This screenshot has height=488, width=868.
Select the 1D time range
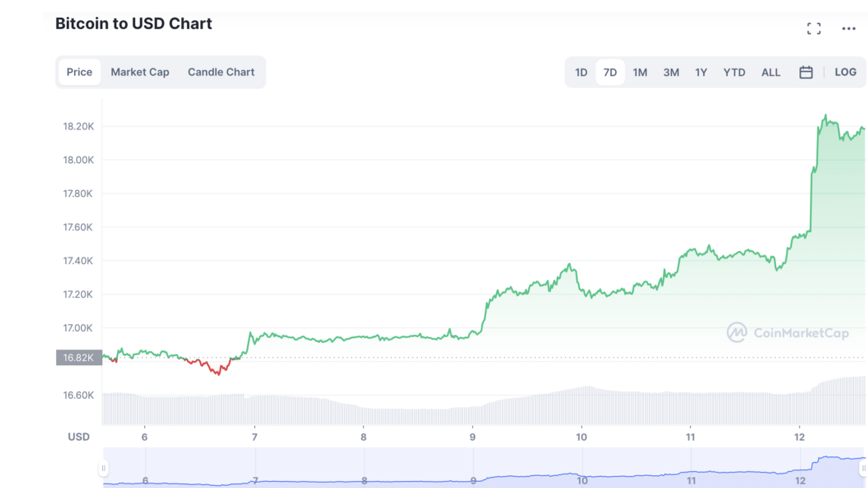click(581, 72)
